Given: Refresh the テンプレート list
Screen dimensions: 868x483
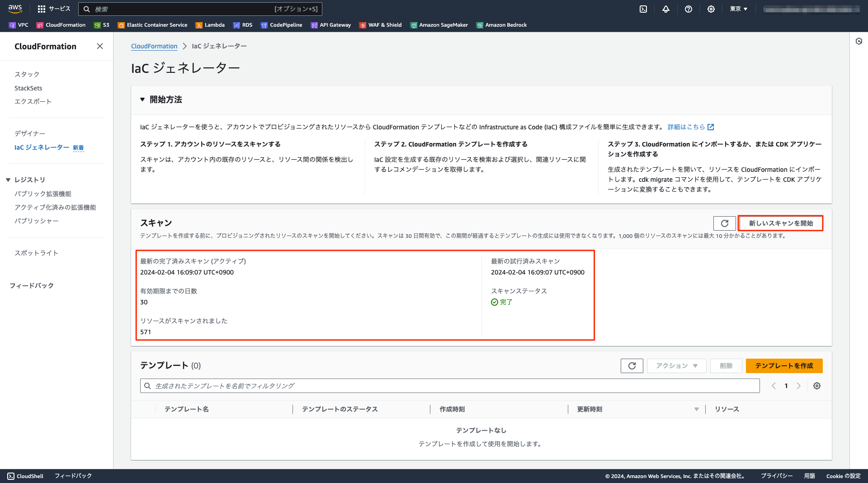Looking at the screenshot, I should [632, 366].
